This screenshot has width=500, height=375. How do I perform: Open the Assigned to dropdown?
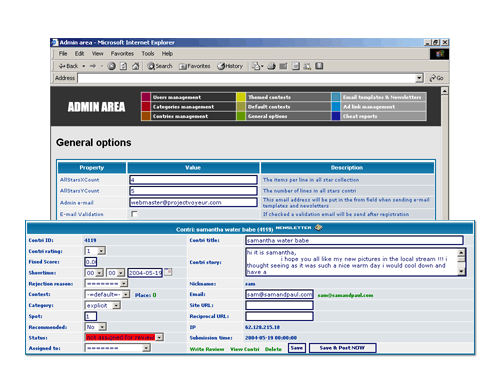coord(118,348)
